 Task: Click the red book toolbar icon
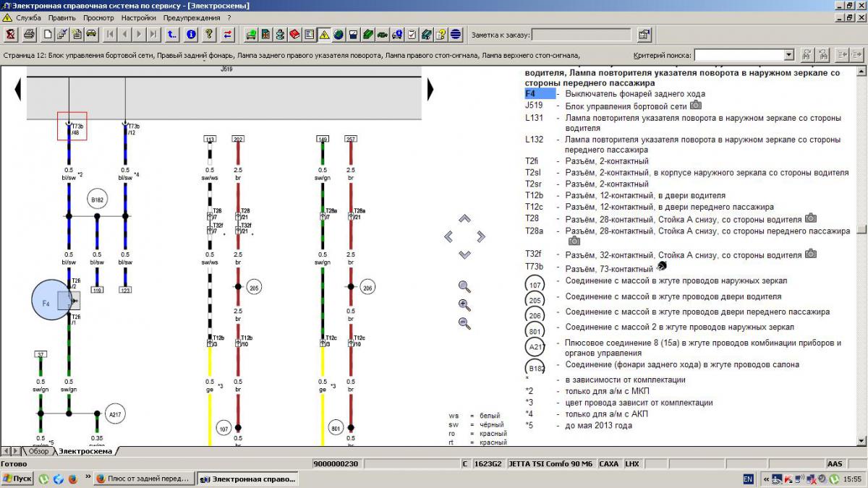(x=294, y=34)
